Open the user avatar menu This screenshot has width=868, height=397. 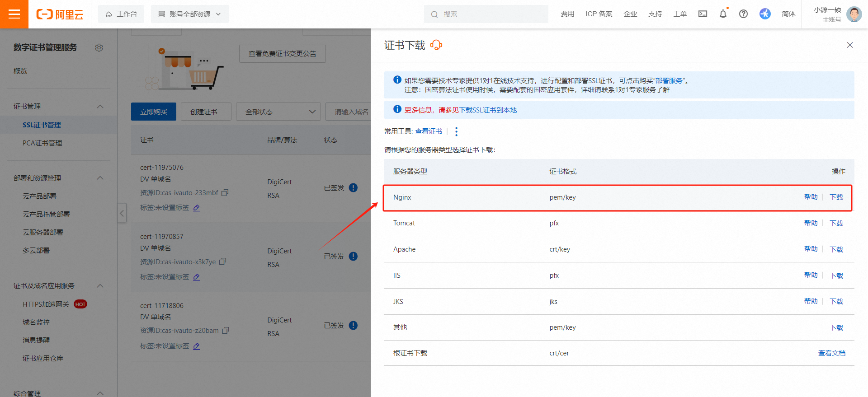[854, 14]
